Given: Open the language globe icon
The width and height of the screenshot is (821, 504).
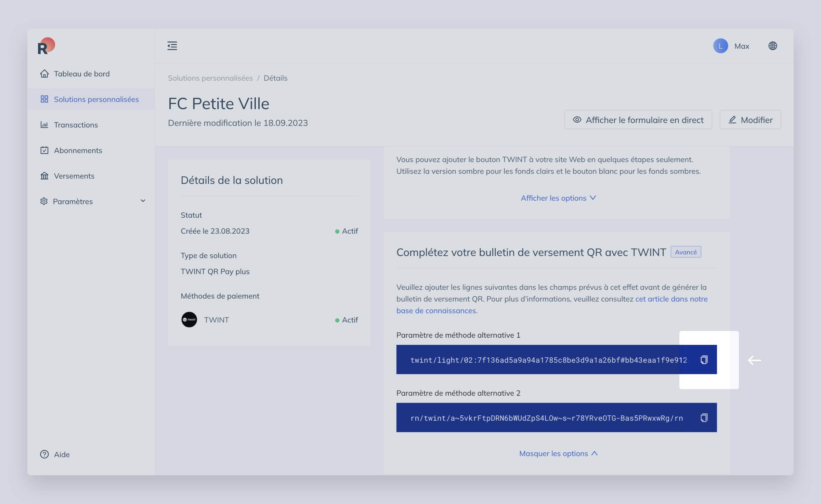Looking at the screenshot, I should [772, 46].
